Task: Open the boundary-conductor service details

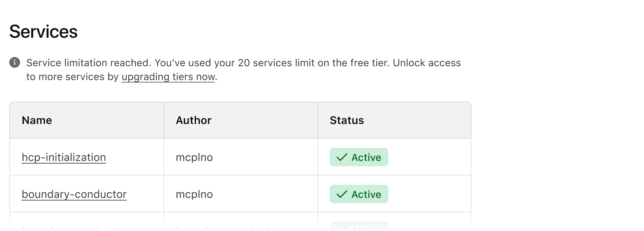Action: (74, 194)
